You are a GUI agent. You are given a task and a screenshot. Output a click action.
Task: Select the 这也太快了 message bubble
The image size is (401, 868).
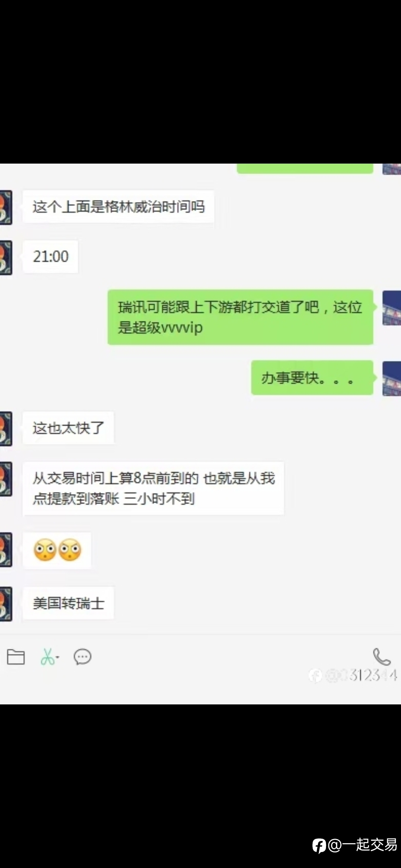pyautogui.click(x=68, y=428)
